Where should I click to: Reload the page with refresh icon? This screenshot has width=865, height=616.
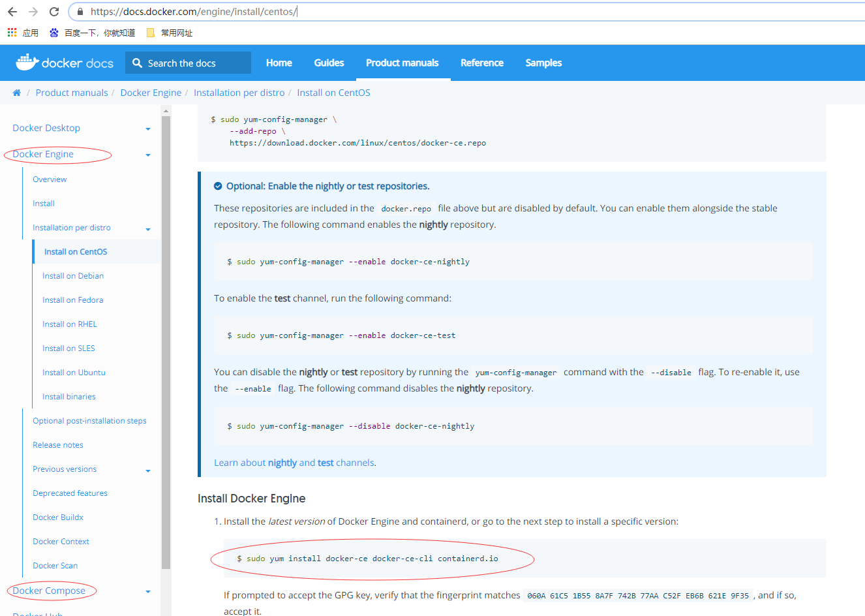[54, 12]
